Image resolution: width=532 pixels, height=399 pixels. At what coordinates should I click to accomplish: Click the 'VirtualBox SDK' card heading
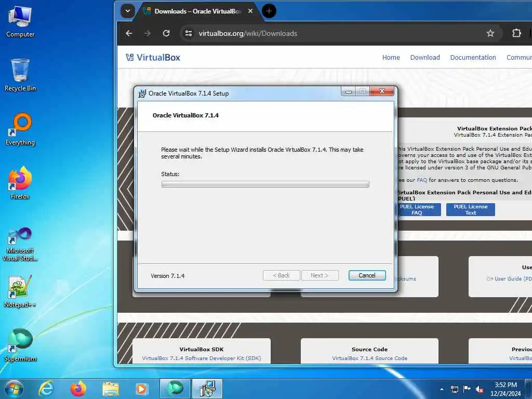click(202, 349)
